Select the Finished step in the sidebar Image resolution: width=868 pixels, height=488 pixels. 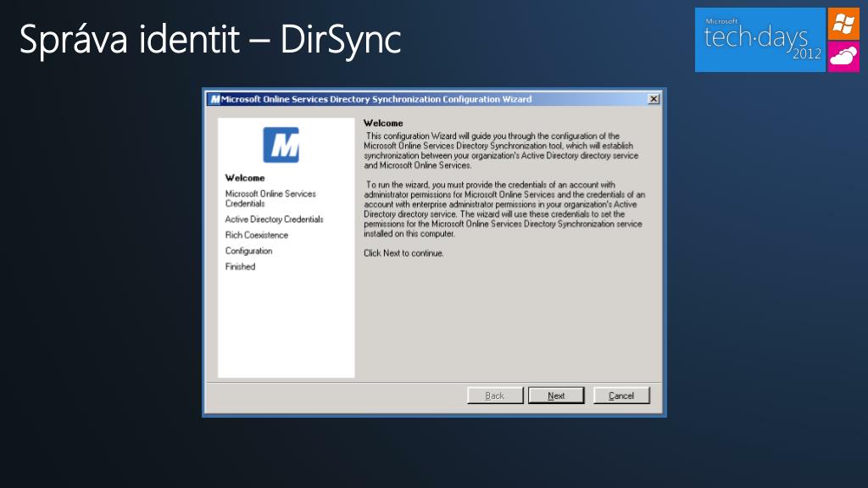tap(240, 266)
